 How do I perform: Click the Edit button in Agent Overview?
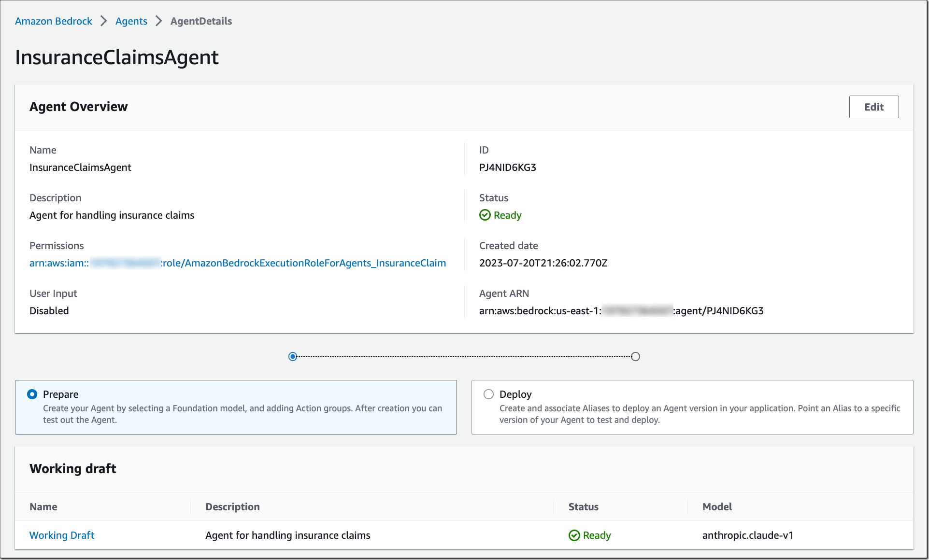pos(873,107)
